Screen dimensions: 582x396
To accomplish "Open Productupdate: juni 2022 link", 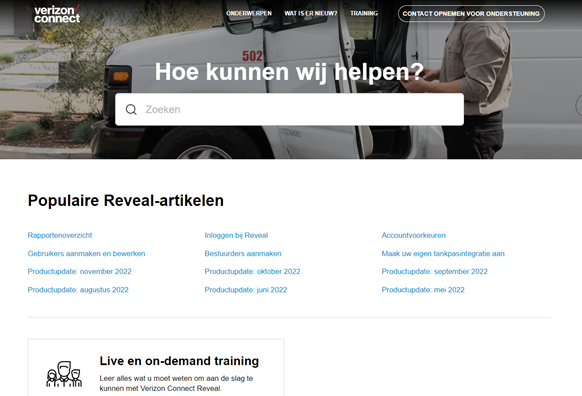I will click(246, 290).
